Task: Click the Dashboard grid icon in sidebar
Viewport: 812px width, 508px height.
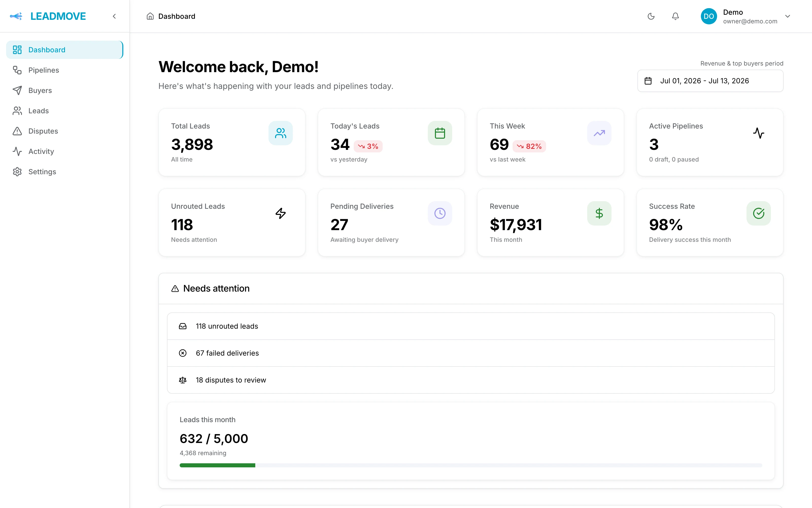Action: (17, 50)
